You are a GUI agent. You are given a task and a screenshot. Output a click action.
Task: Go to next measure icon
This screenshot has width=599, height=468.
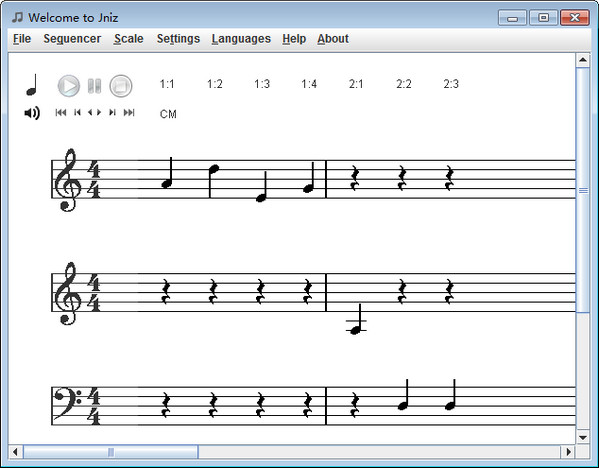click(x=112, y=112)
